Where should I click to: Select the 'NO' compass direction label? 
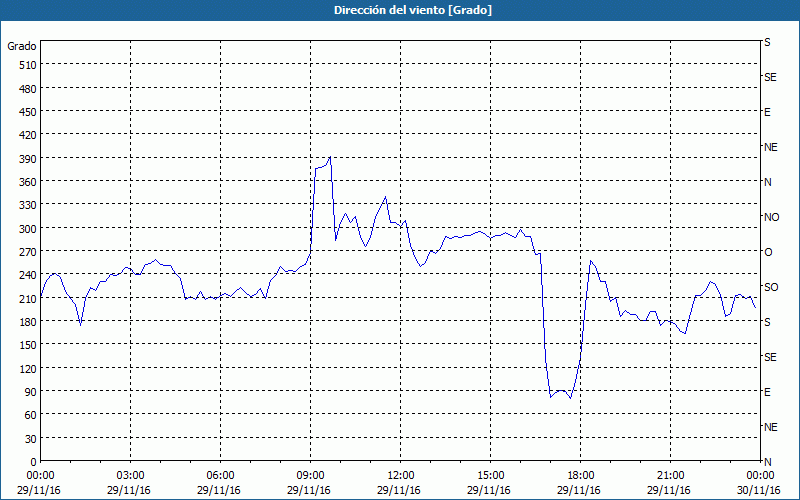pos(771,217)
